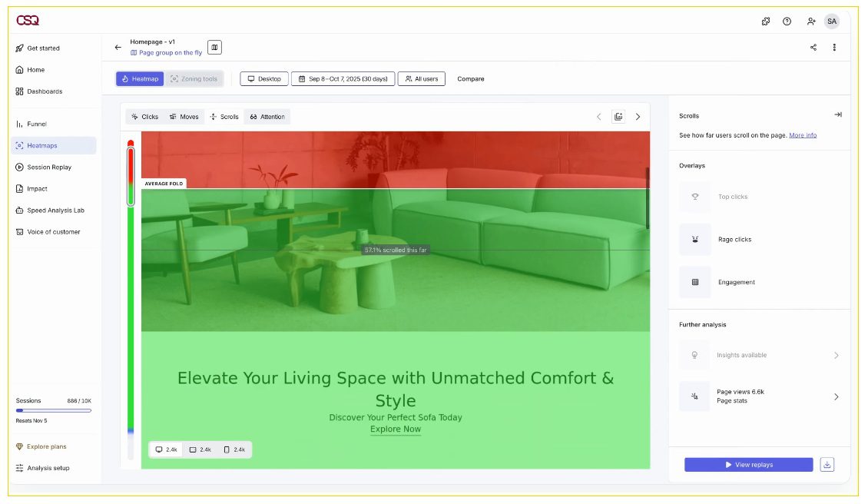Click the help question mark icon
The height and width of the screenshot is (504, 868).
787,22
